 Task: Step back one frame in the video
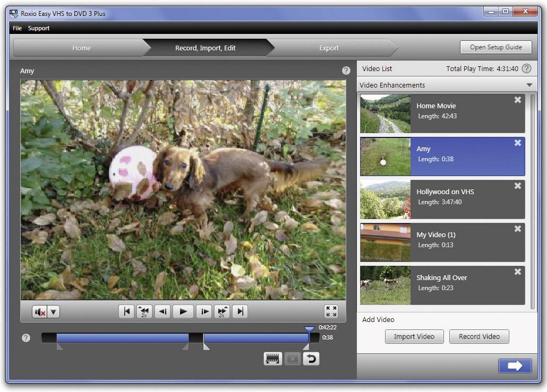[163, 311]
